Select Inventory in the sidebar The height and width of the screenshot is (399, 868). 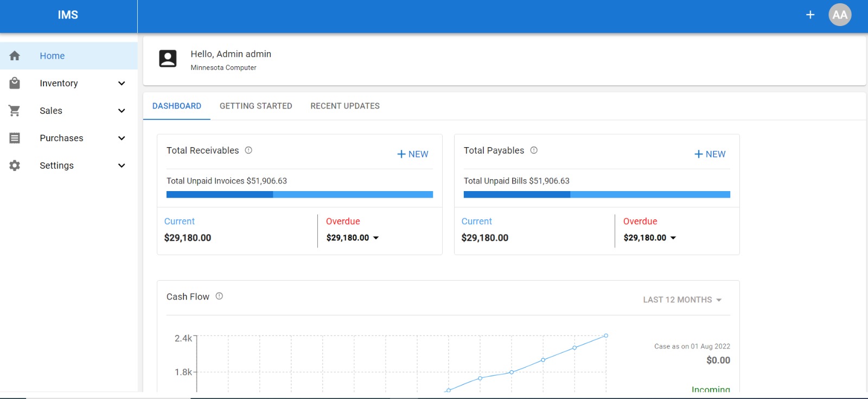pos(68,83)
